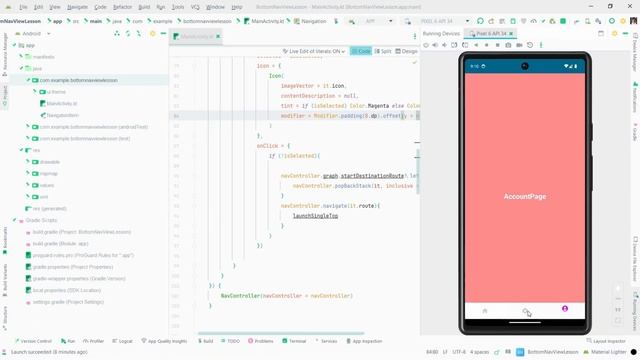Click UTF-8 encoding in status bar
The height and width of the screenshot is (360, 640).
(459, 352)
